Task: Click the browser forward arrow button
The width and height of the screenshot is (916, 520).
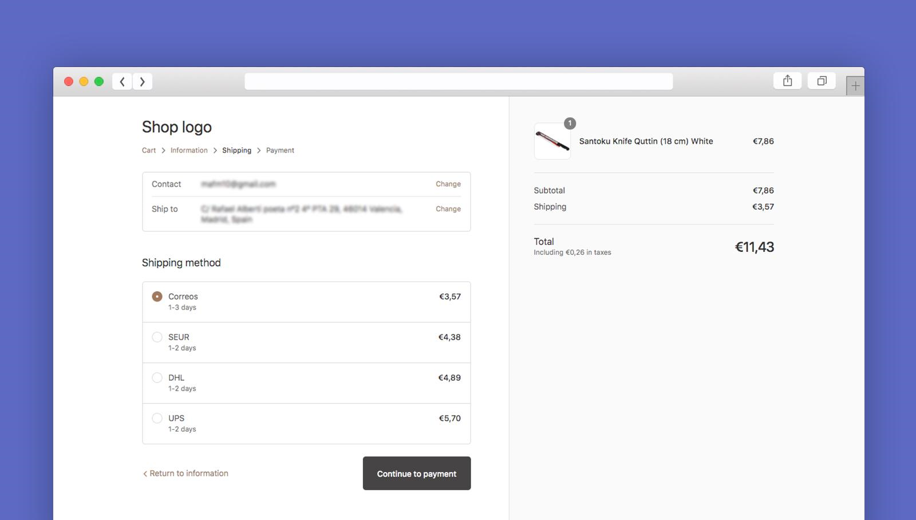Action: 142,82
